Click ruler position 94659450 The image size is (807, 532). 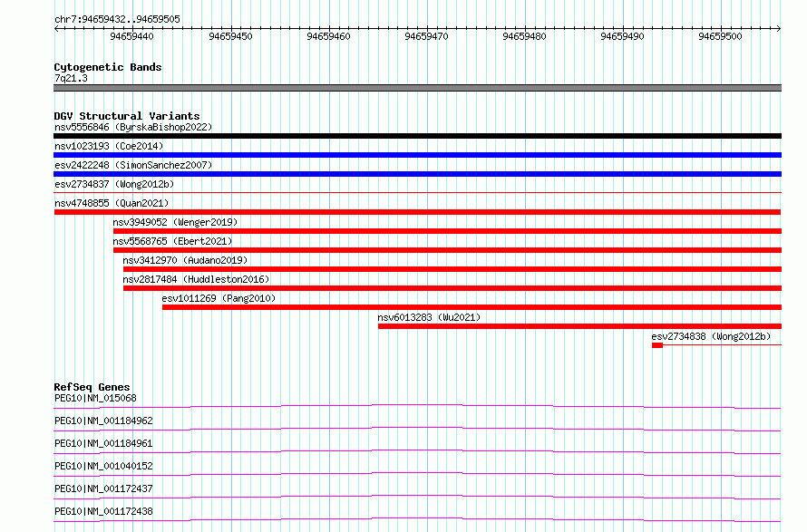230,36
